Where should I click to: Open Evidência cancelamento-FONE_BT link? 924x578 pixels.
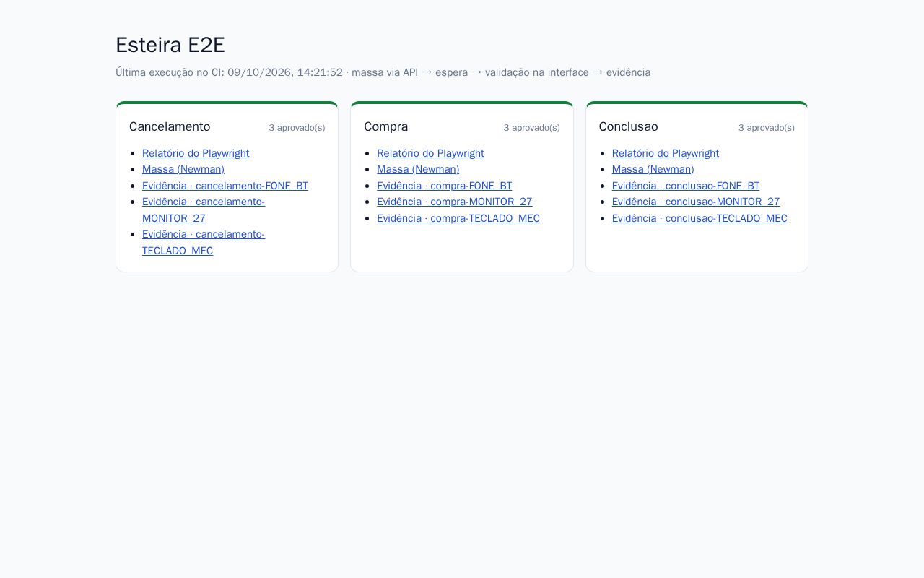(225, 186)
